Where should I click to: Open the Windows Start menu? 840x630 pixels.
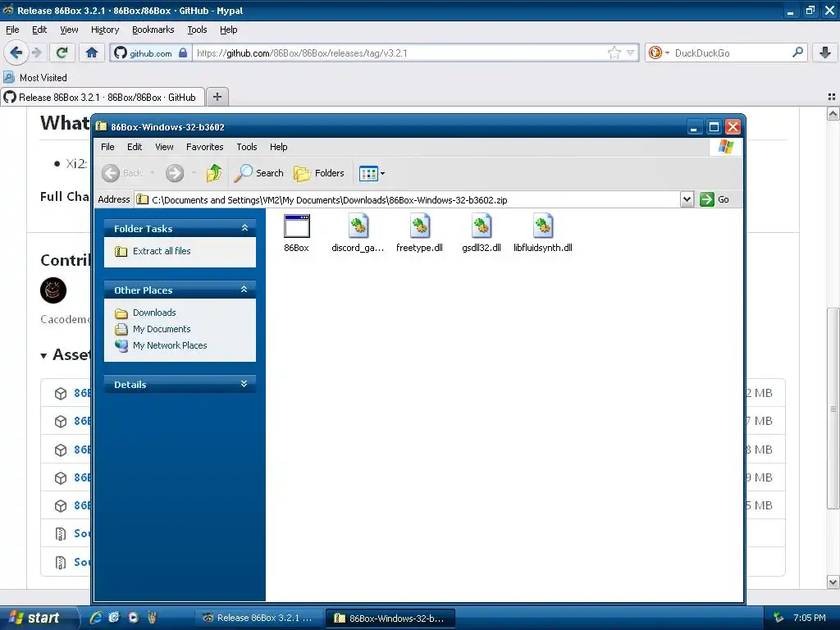coord(39,618)
